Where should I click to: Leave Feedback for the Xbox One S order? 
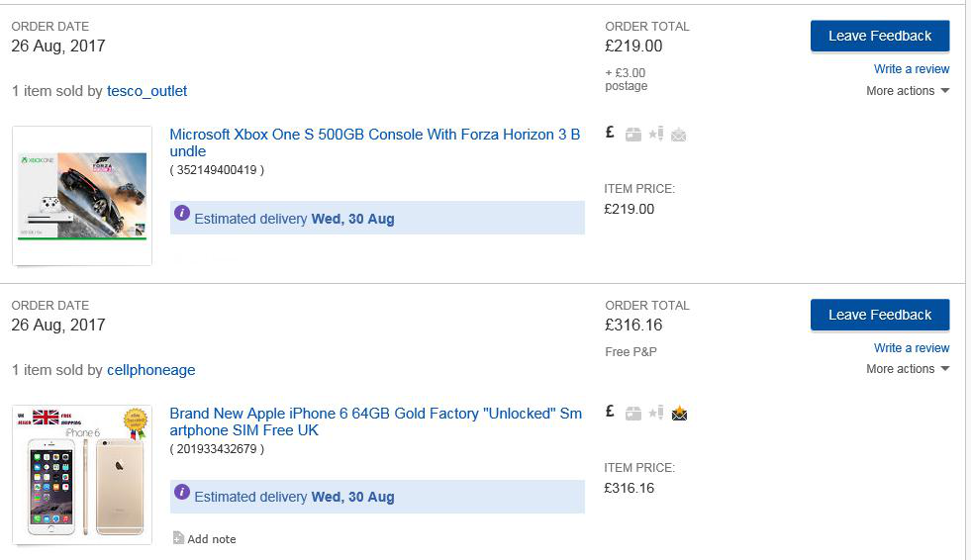coord(880,36)
